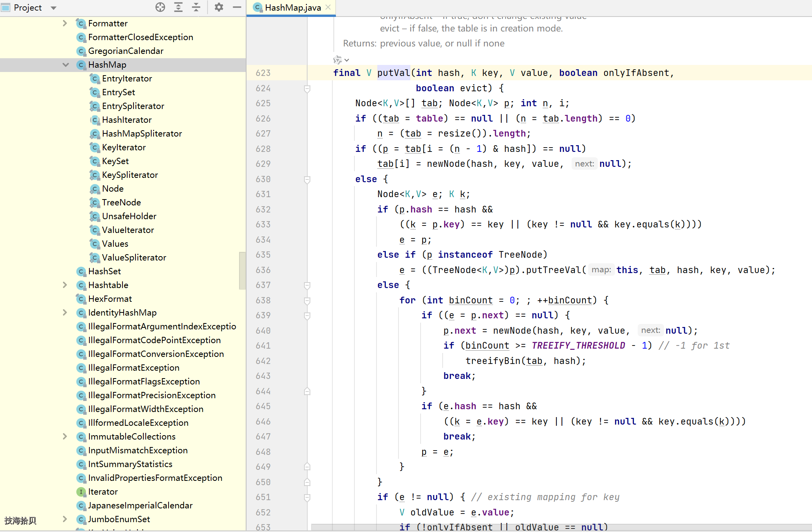This screenshot has width=812, height=532.
Task: Collapse the HashMap tree node
Action: click(x=65, y=65)
